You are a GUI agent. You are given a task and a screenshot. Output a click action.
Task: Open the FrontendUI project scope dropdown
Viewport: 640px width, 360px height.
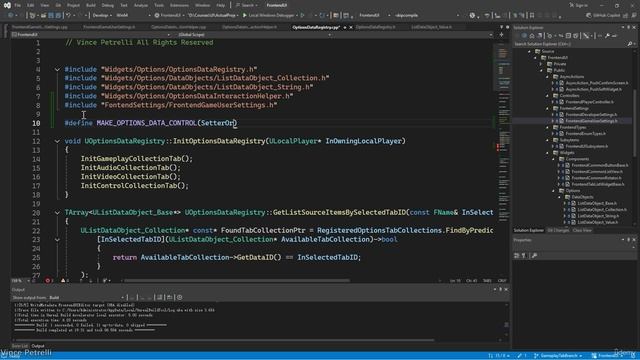click(x=91, y=35)
